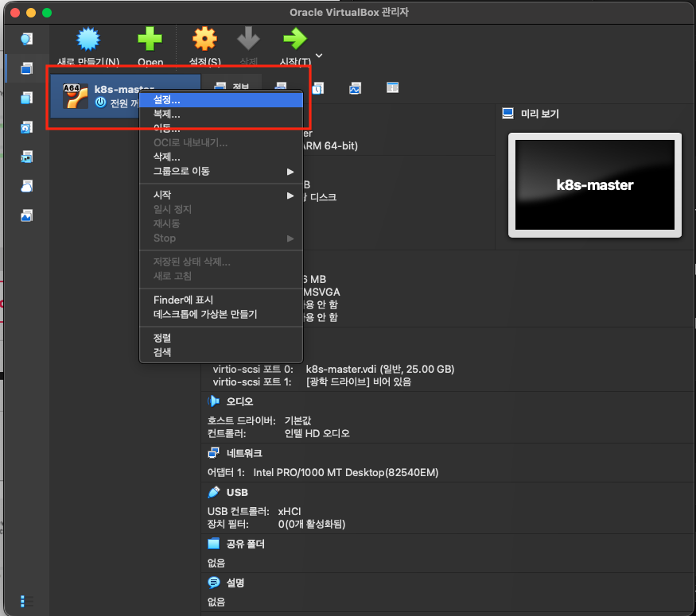696x616 pixels.
Task: Choose 복제... in the context menu
Action: (x=221, y=114)
